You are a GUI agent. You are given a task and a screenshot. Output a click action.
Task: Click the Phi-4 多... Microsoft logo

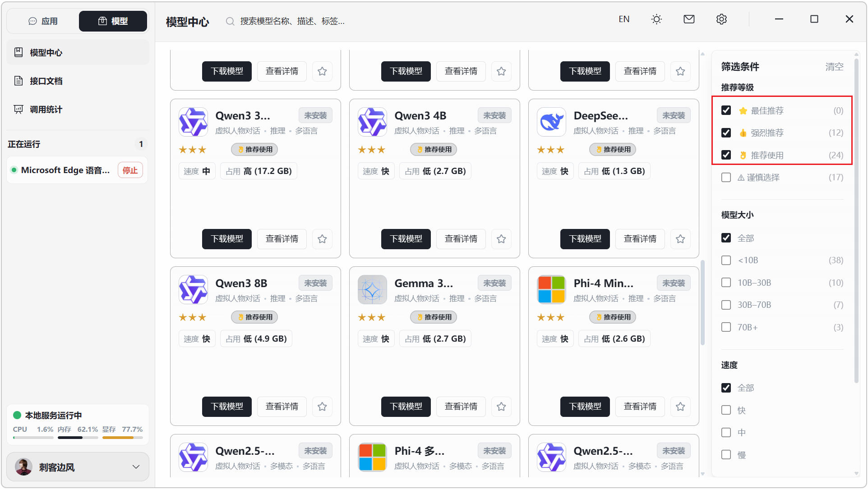pyautogui.click(x=372, y=457)
